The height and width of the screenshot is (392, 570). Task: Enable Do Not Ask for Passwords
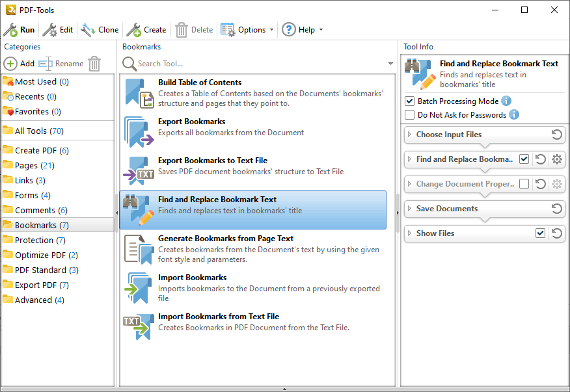[x=409, y=115]
